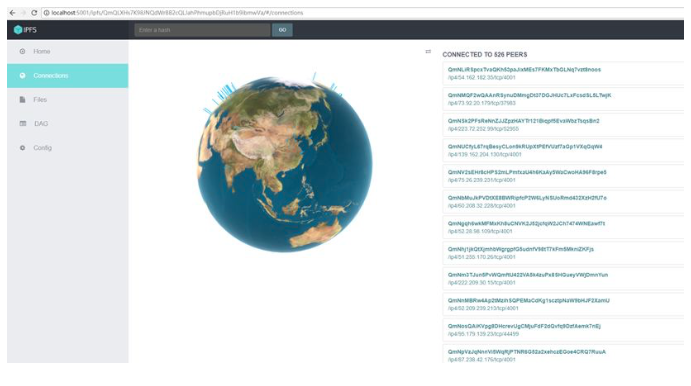The image size is (691, 386).
Task: Select the Connections sidebar item
Action: (67, 76)
